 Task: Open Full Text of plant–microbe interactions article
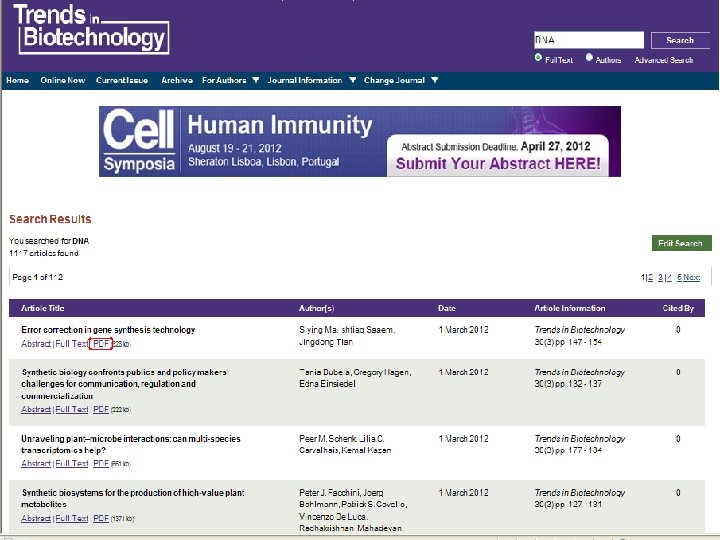tap(71, 463)
